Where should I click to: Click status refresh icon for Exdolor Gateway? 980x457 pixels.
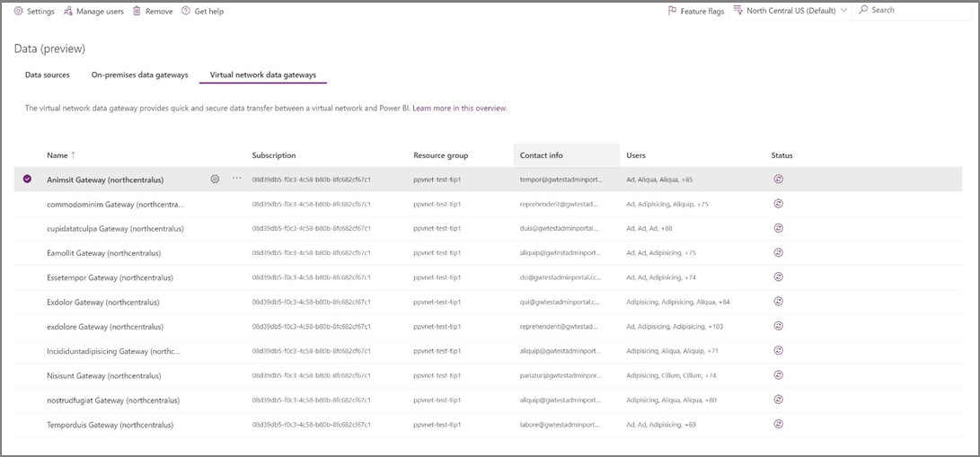[x=778, y=302]
